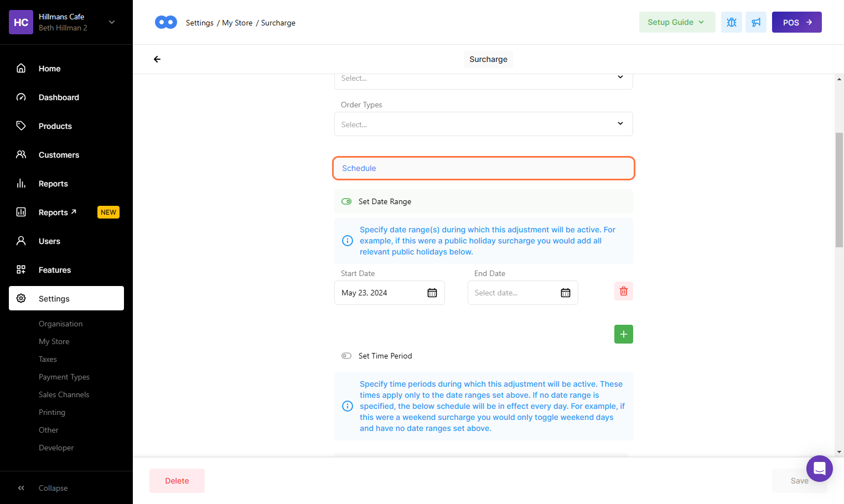Click the My Store breadcrumb link
844x504 pixels.
point(237,23)
